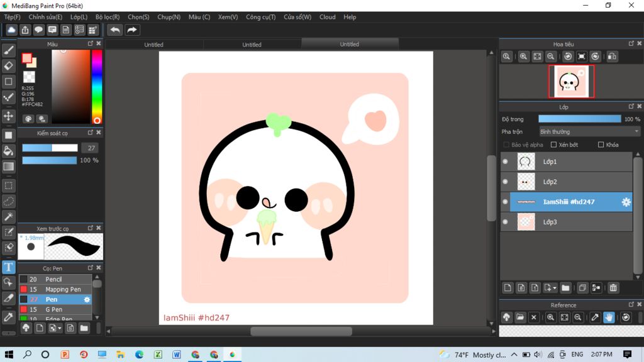Open the Cloud menu

coord(327,17)
